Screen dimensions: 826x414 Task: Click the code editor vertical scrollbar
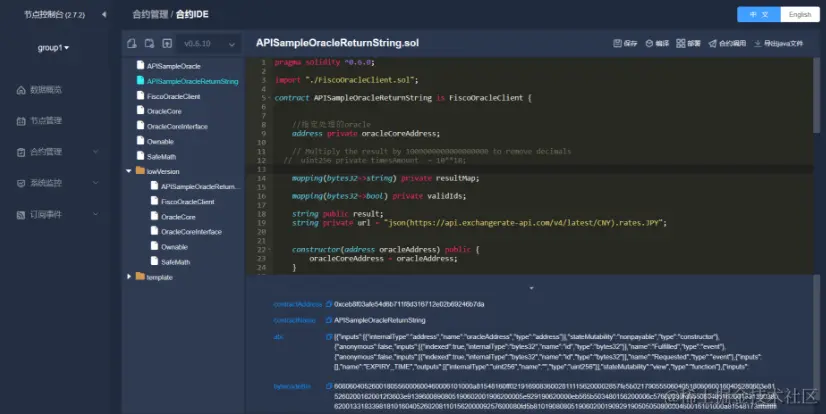(817, 95)
